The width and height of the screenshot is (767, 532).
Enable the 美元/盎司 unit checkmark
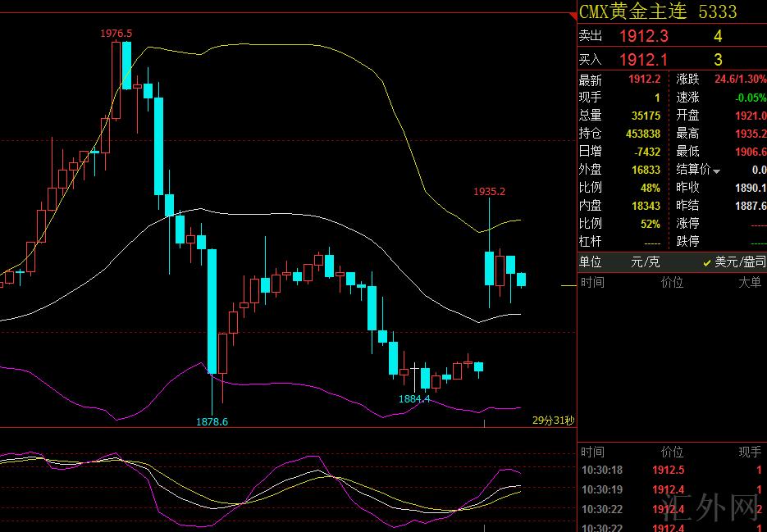(x=707, y=262)
